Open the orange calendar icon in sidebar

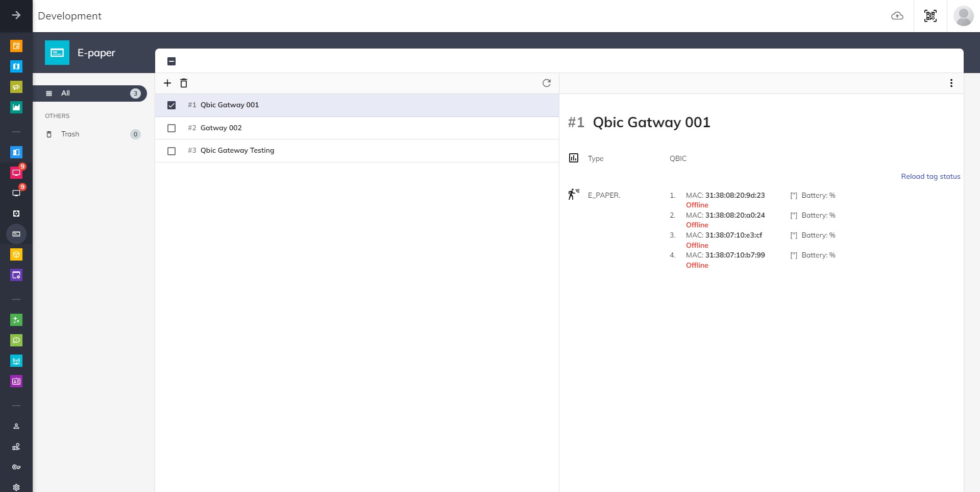point(16,46)
